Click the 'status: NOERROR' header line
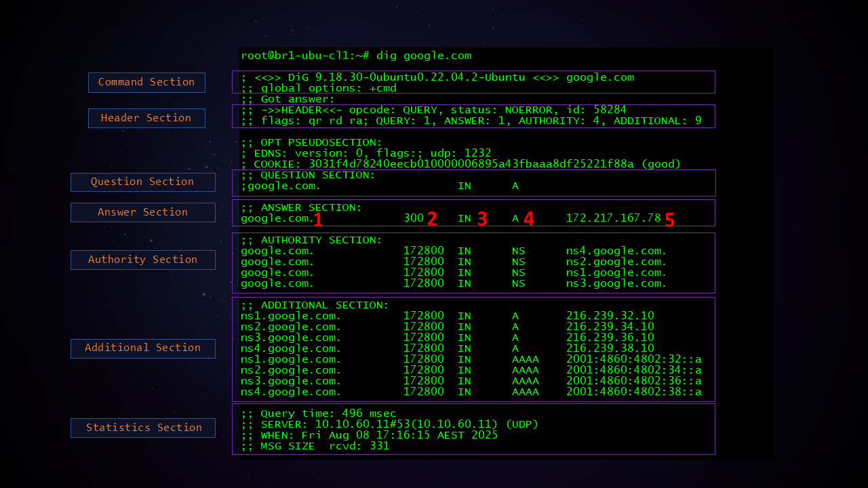The width and height of the screenshot is (868, 488). click(434, 110)
